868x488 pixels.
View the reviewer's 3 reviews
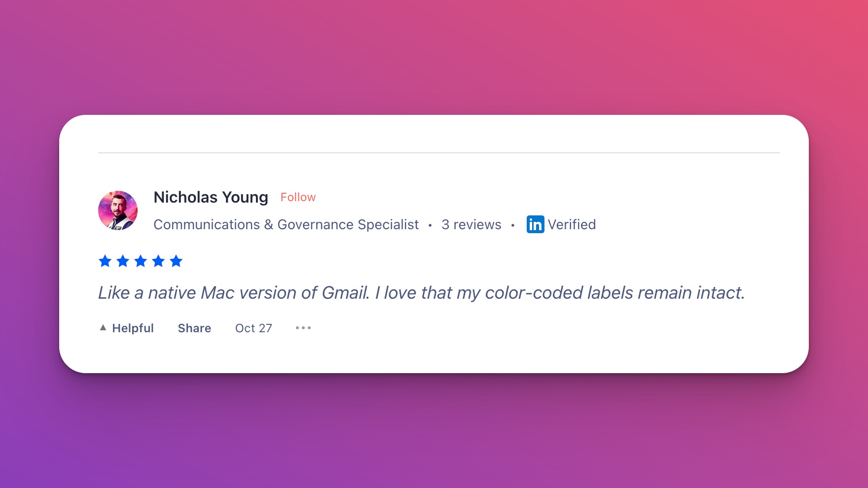coord(471,224)
